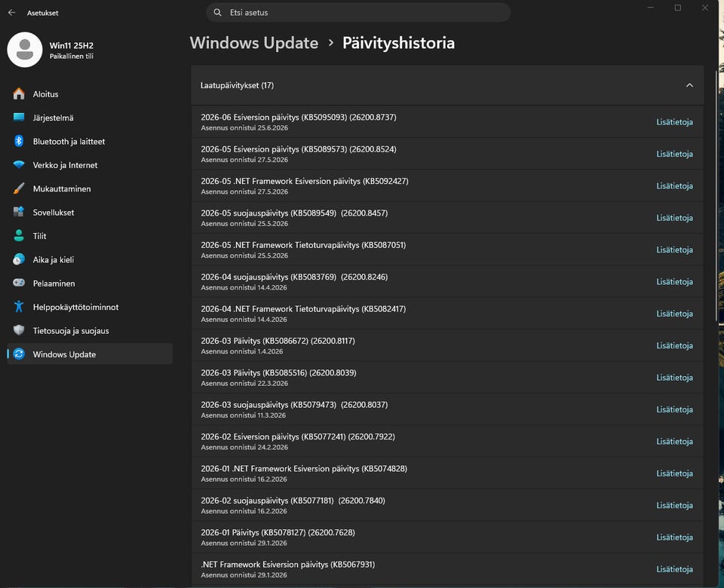Image resolution: width=724 pixels, height=588 pixels.
Task: Open Järjestelmä settings
Action: 90,118
